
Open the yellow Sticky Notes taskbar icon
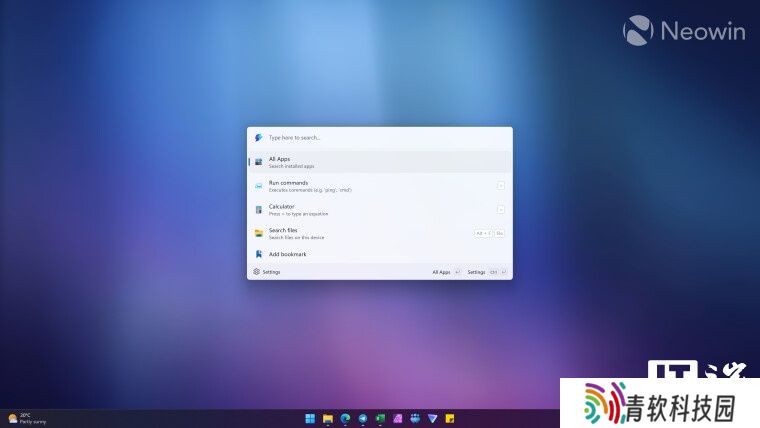pos(450,418)
